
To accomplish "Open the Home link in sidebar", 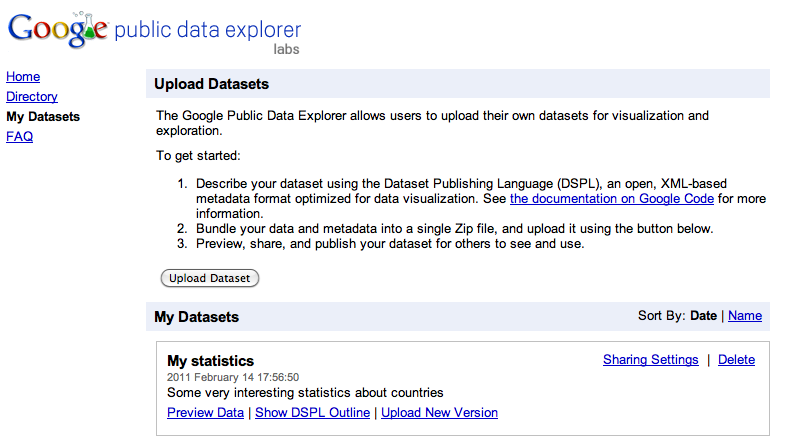I will (x=23, y=76).
